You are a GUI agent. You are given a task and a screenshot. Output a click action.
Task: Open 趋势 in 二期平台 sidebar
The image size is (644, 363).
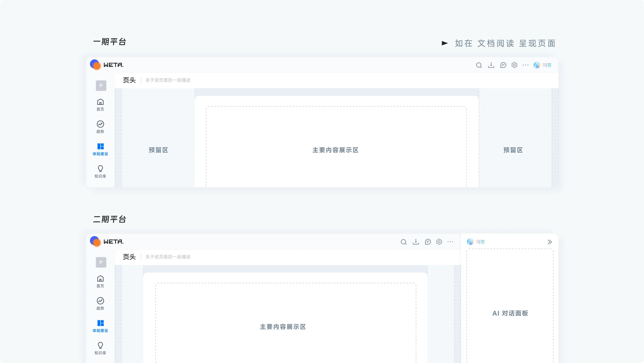(x=100, y=304)
